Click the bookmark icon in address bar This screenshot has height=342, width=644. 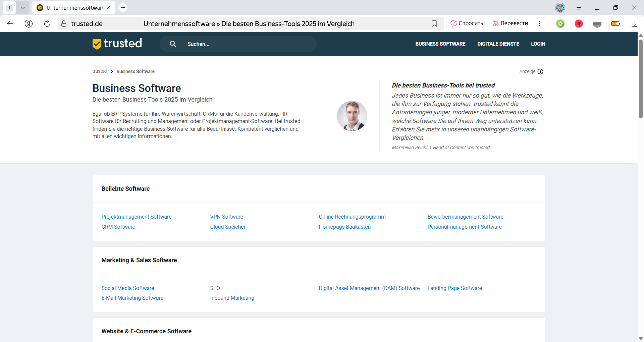(434, 23)
